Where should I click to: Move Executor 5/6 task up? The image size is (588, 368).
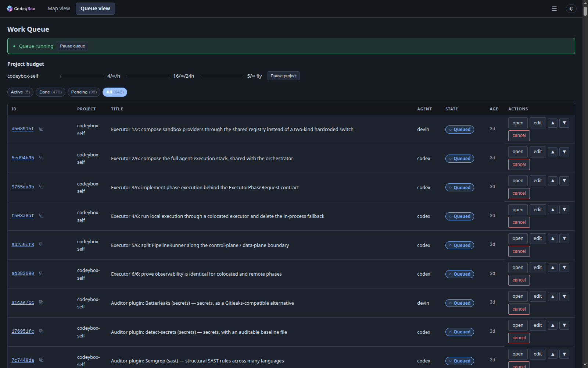(553, 238)
